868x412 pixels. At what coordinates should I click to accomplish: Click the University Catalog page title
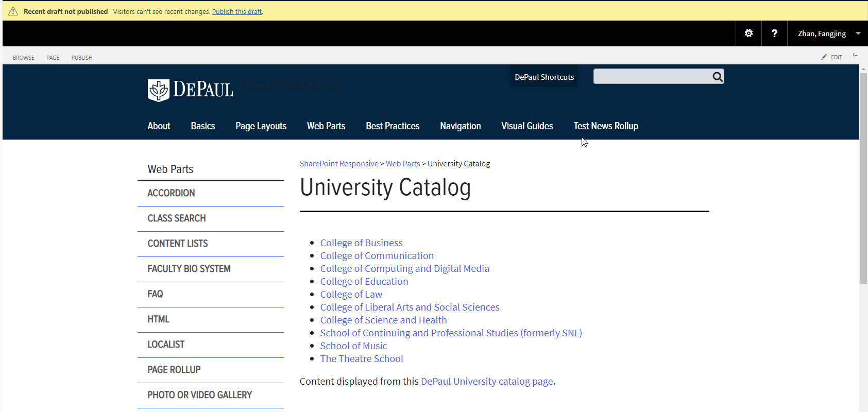pyautogui.click(x=385, y=188)
